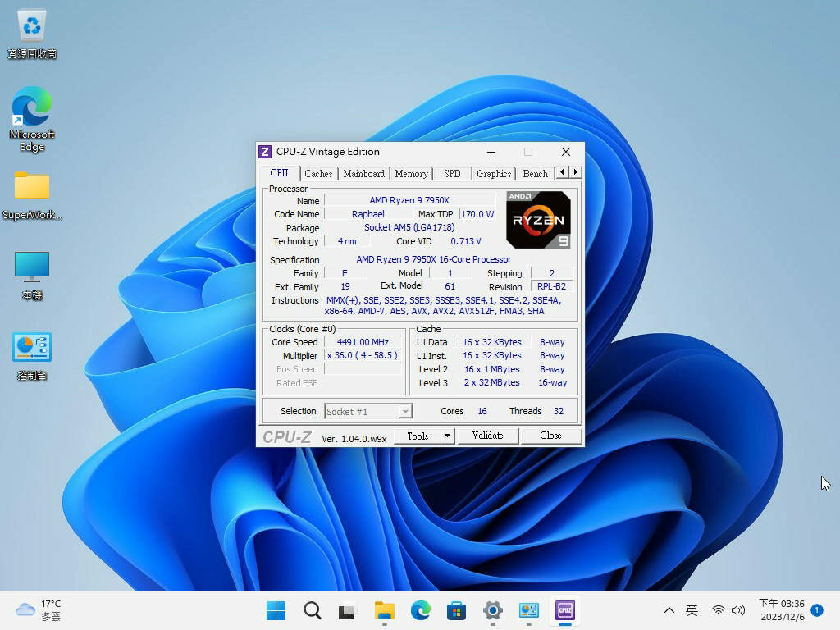Click the Tools button
The image size is (840, 630).
tap(419, 436)
